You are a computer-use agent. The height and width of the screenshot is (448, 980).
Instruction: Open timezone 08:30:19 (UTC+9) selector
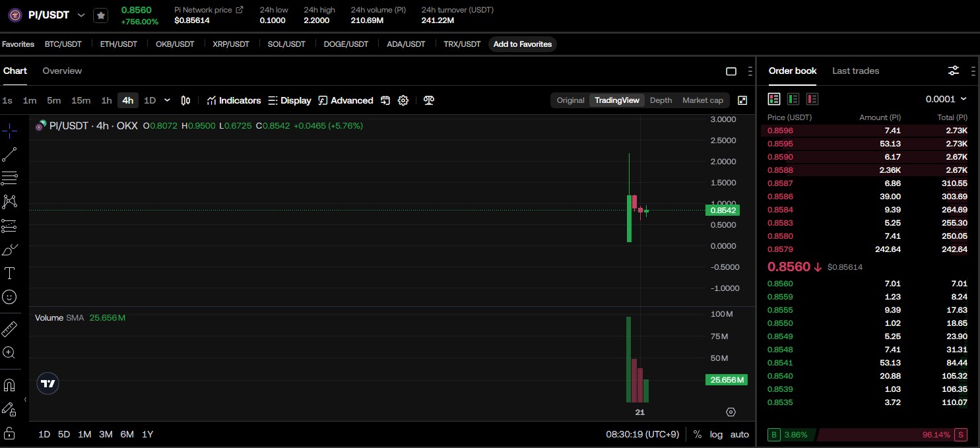(x=643, y=434)
